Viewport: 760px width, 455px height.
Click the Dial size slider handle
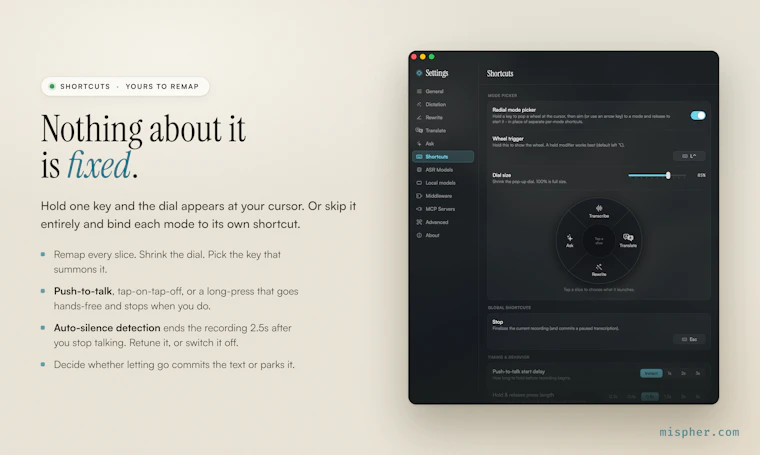[668, 175]
